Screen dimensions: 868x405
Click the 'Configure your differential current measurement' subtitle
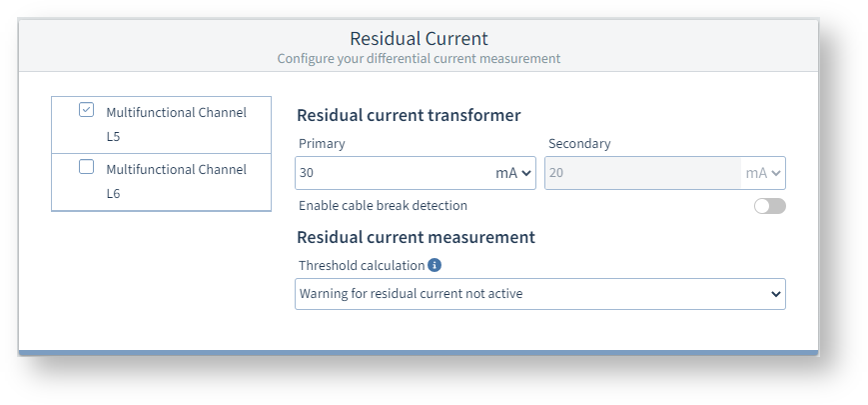point(419,59)
